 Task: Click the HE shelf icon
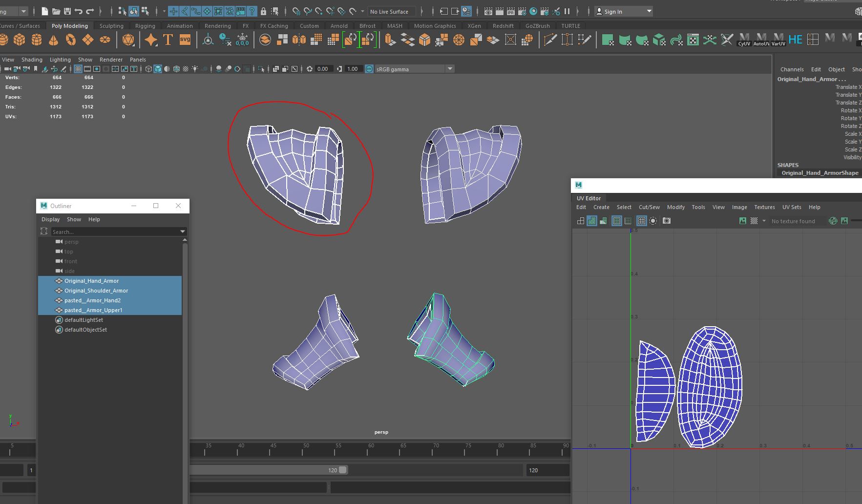coord(795,40)
